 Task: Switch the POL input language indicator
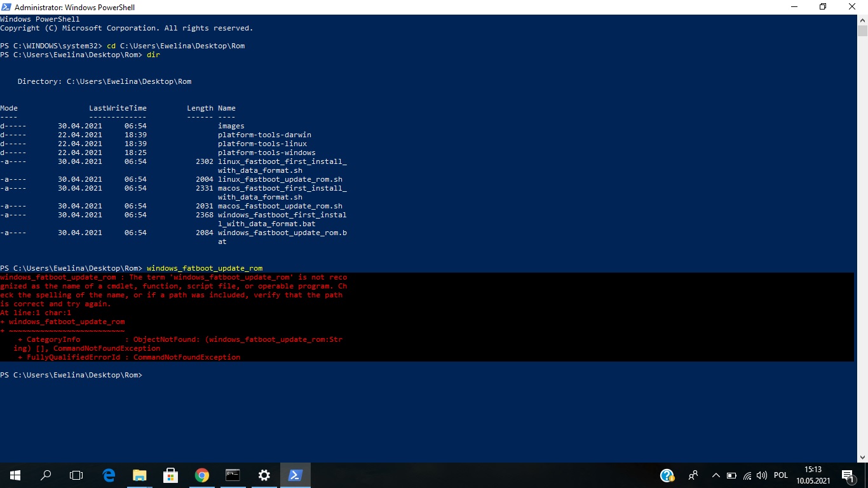click(781, 475)
